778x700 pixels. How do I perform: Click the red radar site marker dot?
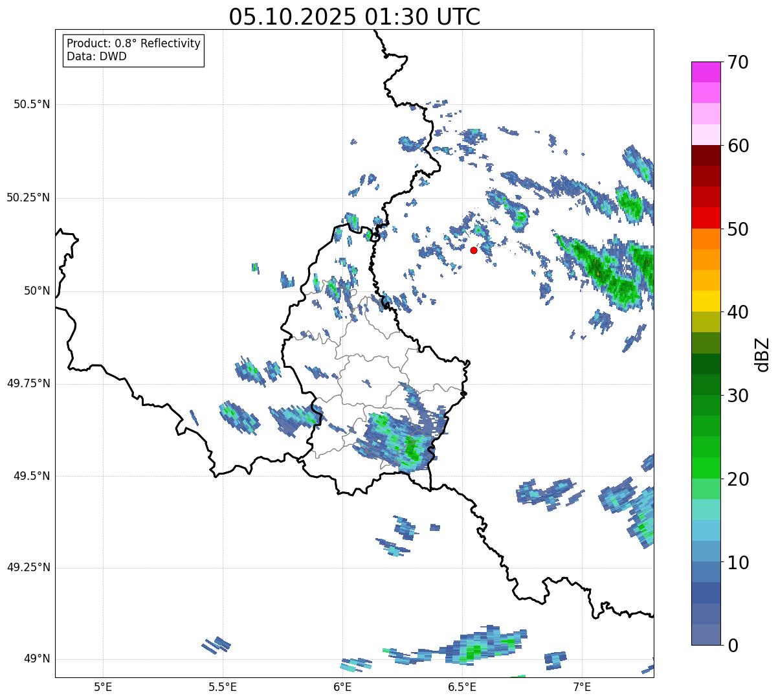[x=474, y=250]
